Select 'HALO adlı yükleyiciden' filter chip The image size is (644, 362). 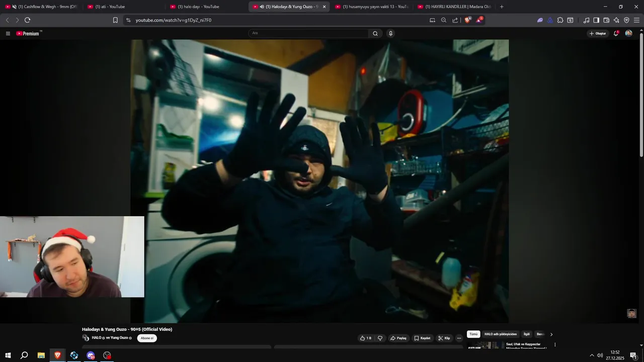[501, 334]
